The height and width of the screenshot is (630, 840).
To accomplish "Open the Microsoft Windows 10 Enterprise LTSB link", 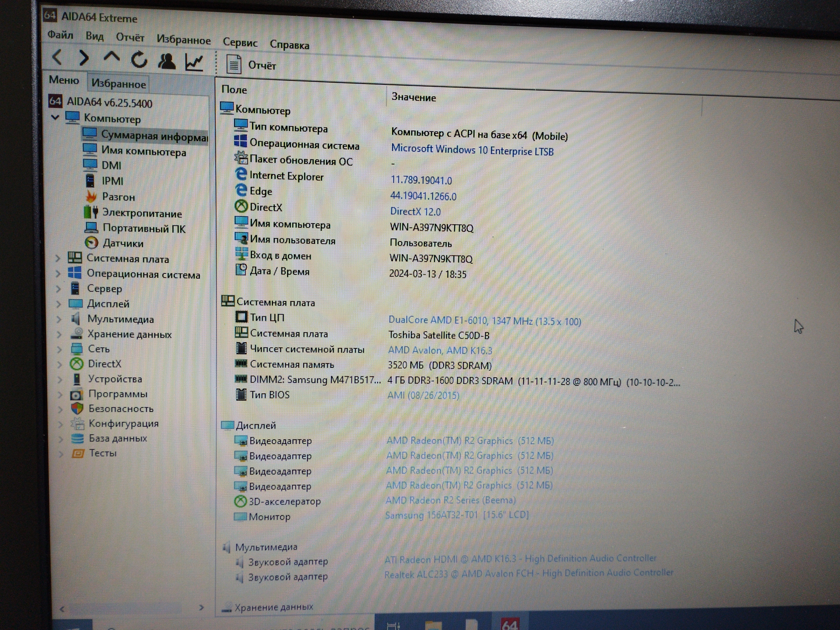I will pyautogui.click(x=472, y=150).
